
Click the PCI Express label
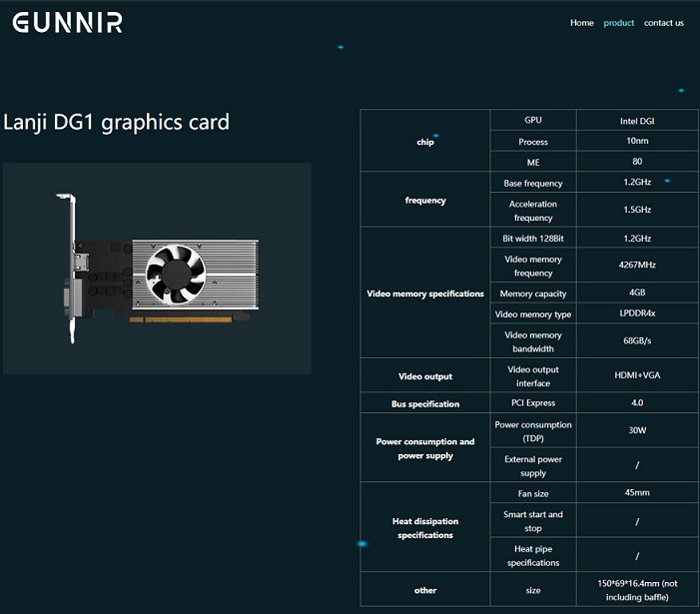pyautogui.click(x=533, y=402)
